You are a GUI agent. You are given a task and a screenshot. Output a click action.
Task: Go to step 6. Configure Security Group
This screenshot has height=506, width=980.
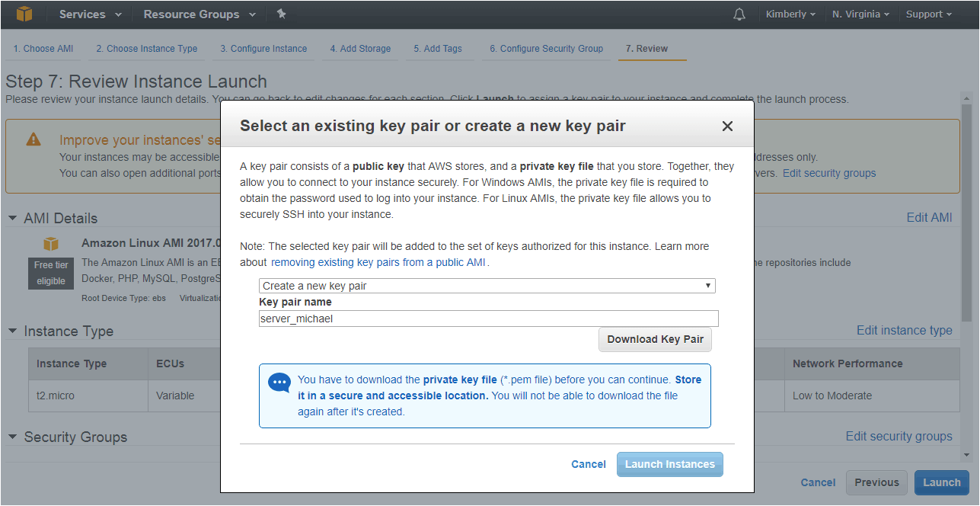tap(546, 49)
